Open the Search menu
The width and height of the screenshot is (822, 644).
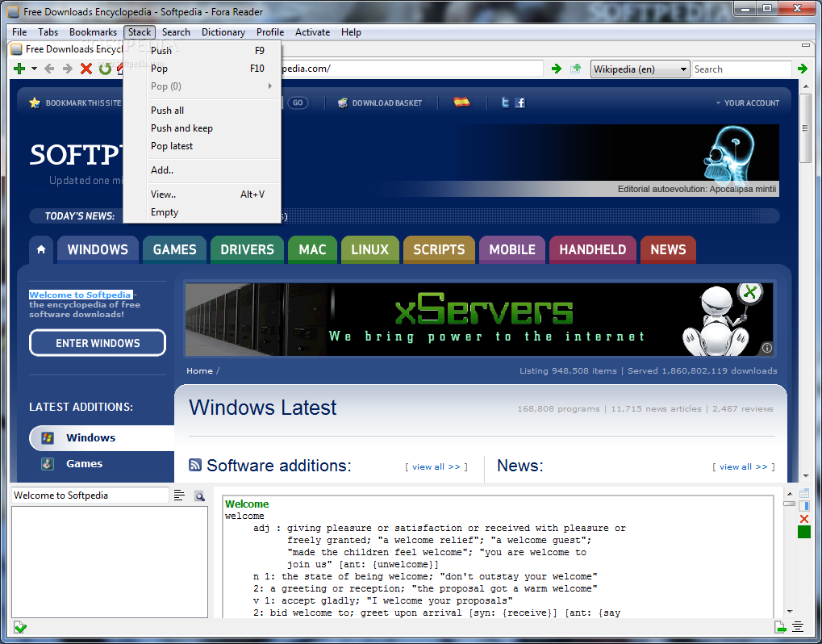(176, 32)
